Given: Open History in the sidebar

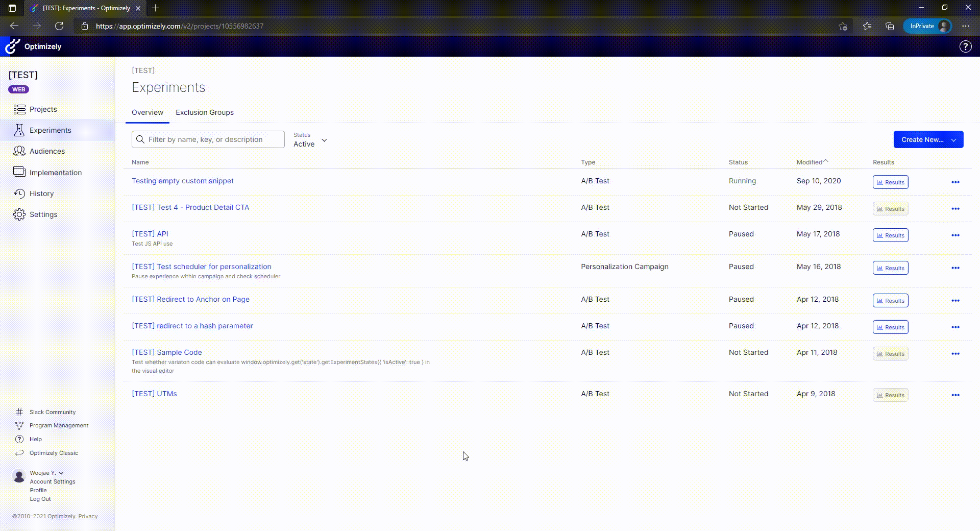Looking at the screenshot, I should coord(41,194).
